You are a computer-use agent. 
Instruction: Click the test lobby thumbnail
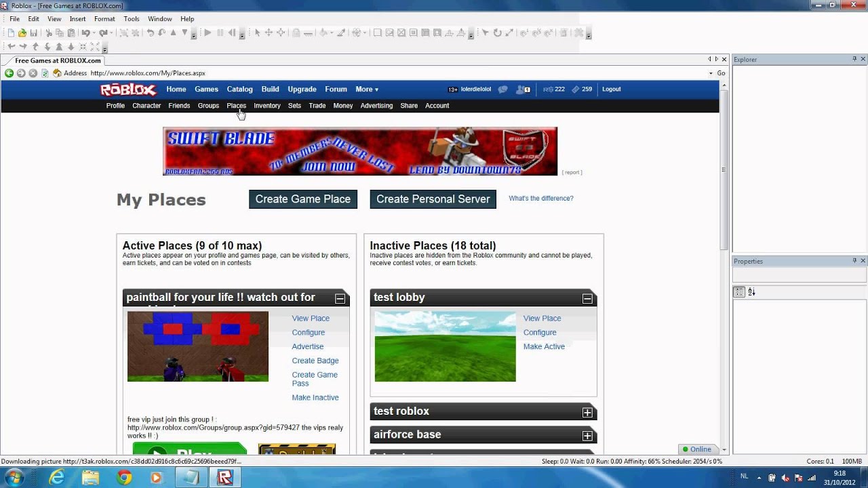pyautogui.click(x=446, y=346)
